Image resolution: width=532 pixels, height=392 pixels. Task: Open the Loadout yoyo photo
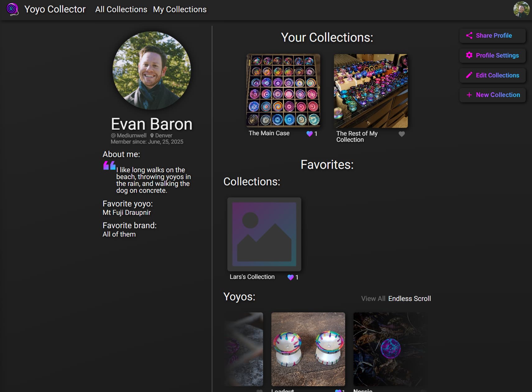[x=308, y=349]
